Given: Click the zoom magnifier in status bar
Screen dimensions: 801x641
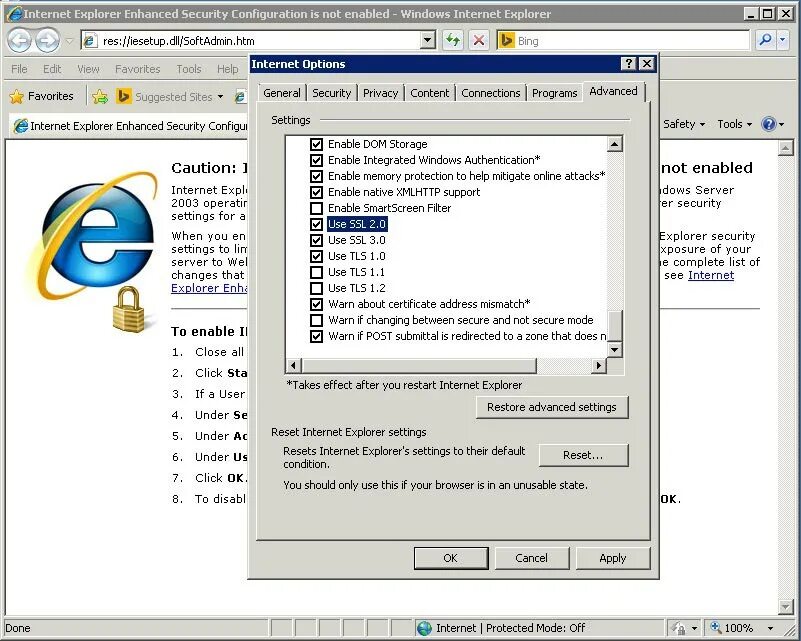Looking at the screenshot, I should pos(716,627).
